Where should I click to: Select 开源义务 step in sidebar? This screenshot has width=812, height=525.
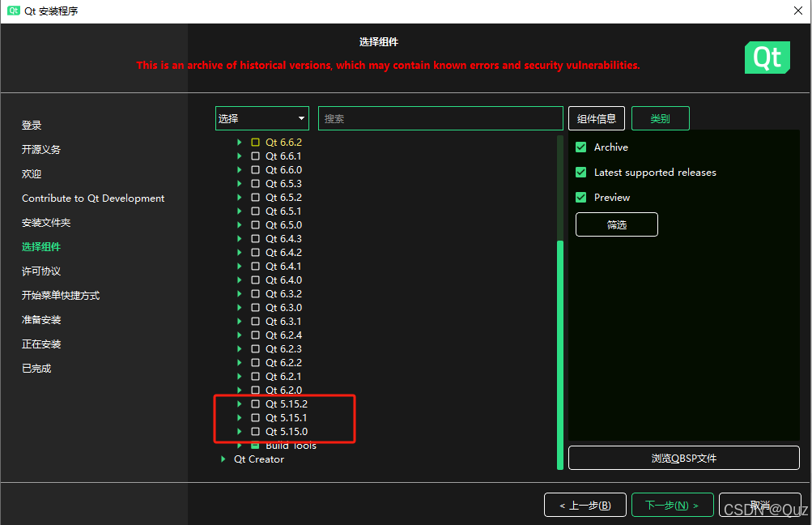[x=41, y=149]
